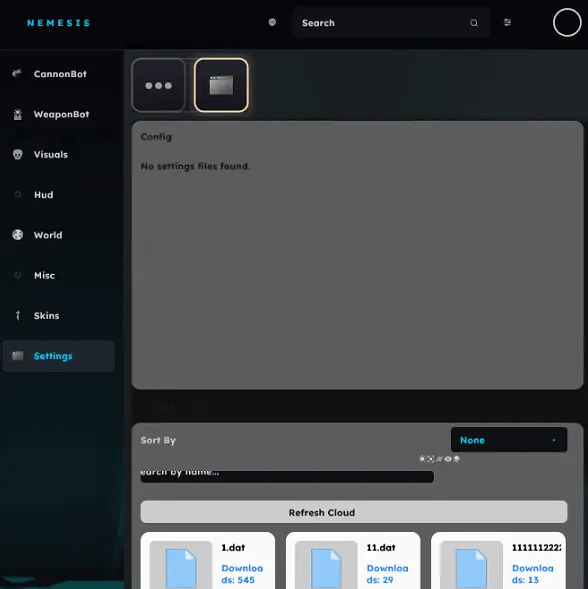Click the magnifier icon in Search bar
Viewport: 588px width, 589px height.
[x=474, y=23]
